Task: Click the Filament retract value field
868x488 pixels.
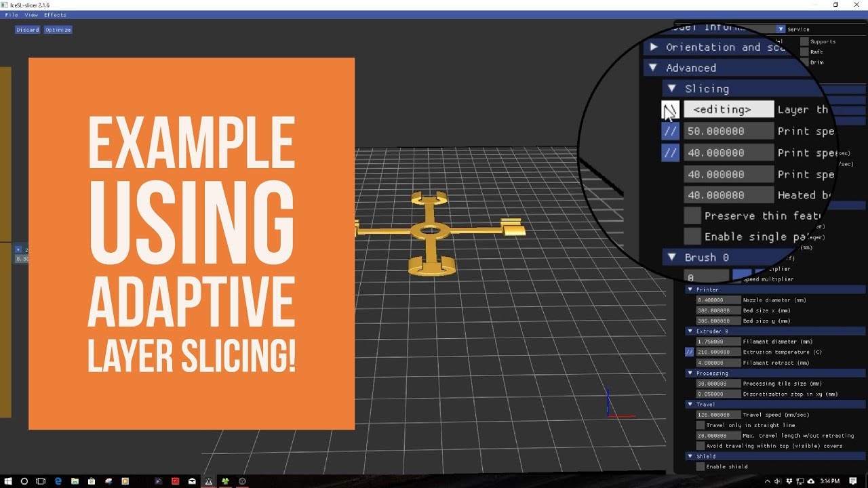Action: point(718,363)
